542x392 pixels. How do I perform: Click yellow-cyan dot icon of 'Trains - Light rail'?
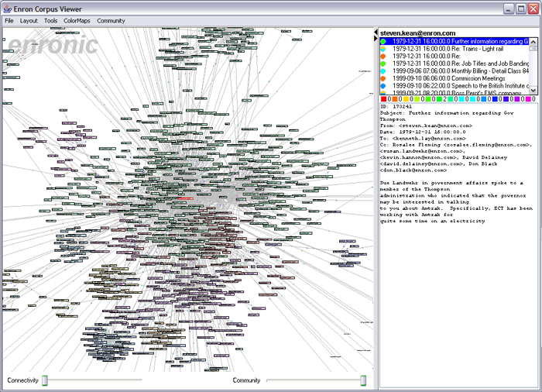click(383, 49)
